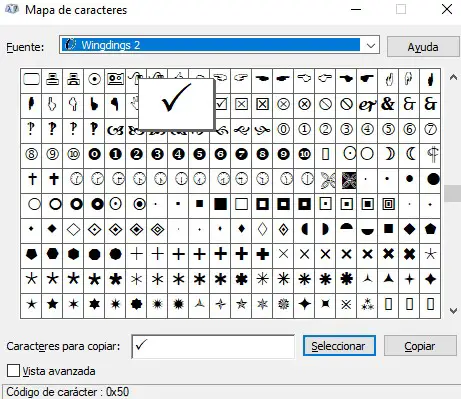The image size is (461, 399).
Task: Select the black circle with number 10
Action: [304, 154]
